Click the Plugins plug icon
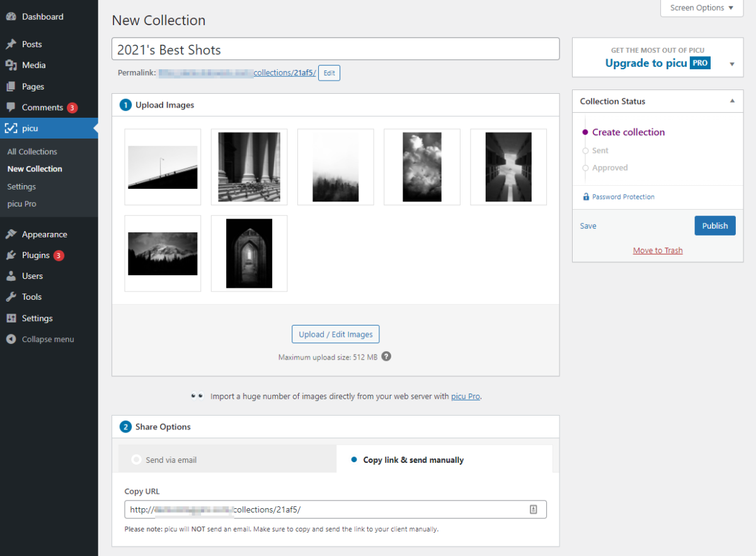This screenshot has height=556, width=756. (11, 256)
